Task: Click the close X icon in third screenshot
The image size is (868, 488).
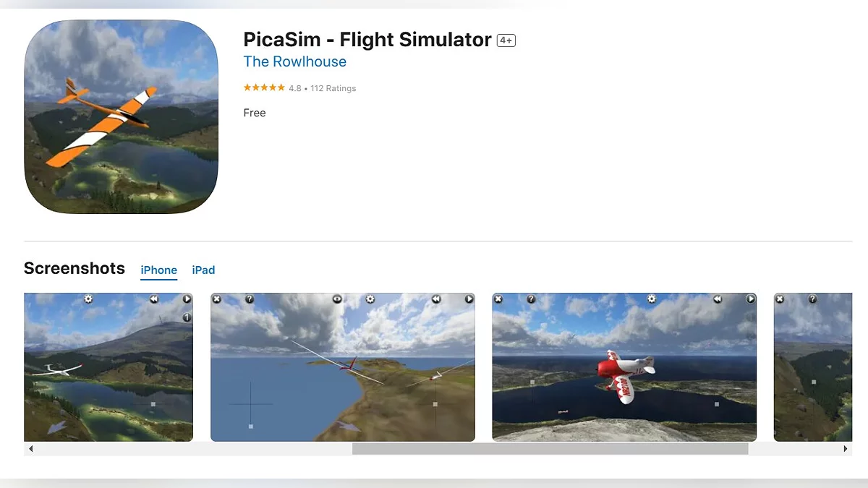Action: [498, 299]
